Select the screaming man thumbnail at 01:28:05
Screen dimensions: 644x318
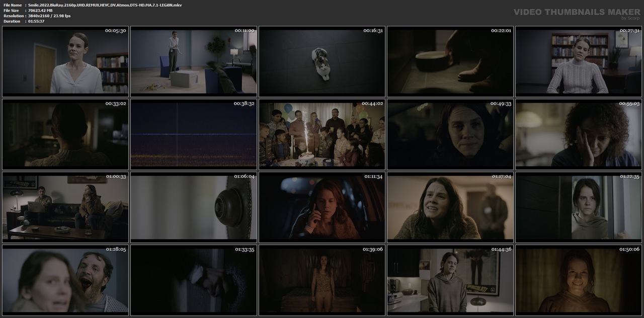[65, 280]
